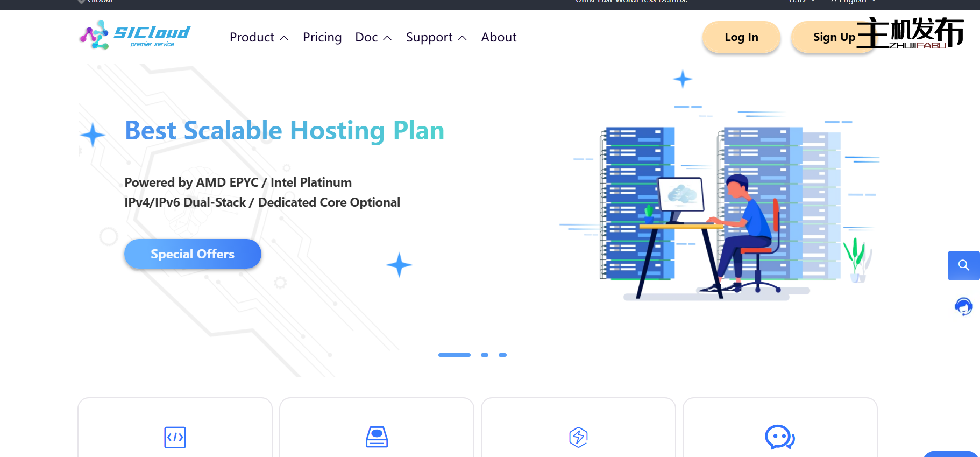Expand the Support dropdown menu
The height and width of the screenshot is (457, 980).
click(x=436, y=37)
